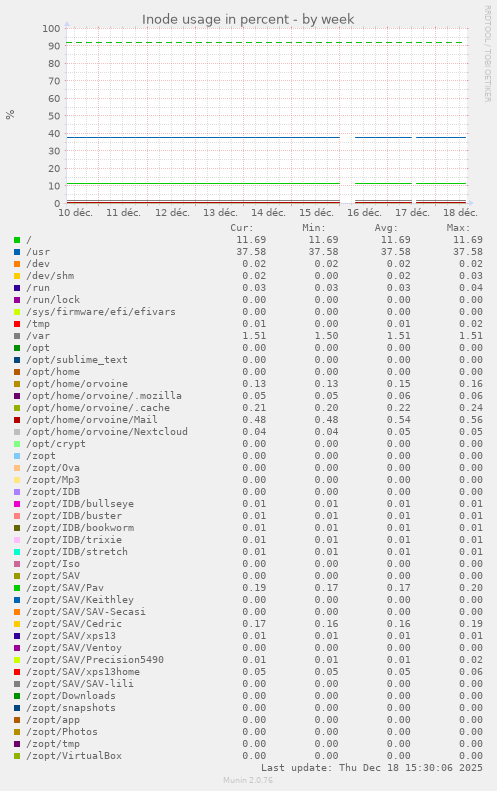Click the Avg: column header
Screen dimensions: 497x791
(386, 228)
